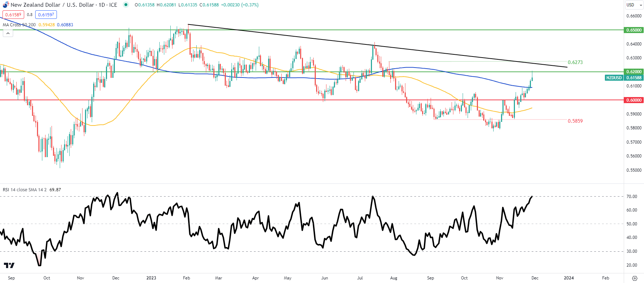Click the 70.00 RSI scale label
644x283 pixels.
[x=632, y=196]
